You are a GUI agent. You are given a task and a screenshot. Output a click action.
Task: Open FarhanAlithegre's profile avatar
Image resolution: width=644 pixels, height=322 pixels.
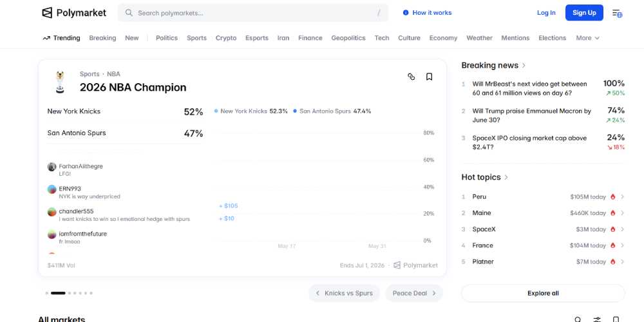[52, 167]
